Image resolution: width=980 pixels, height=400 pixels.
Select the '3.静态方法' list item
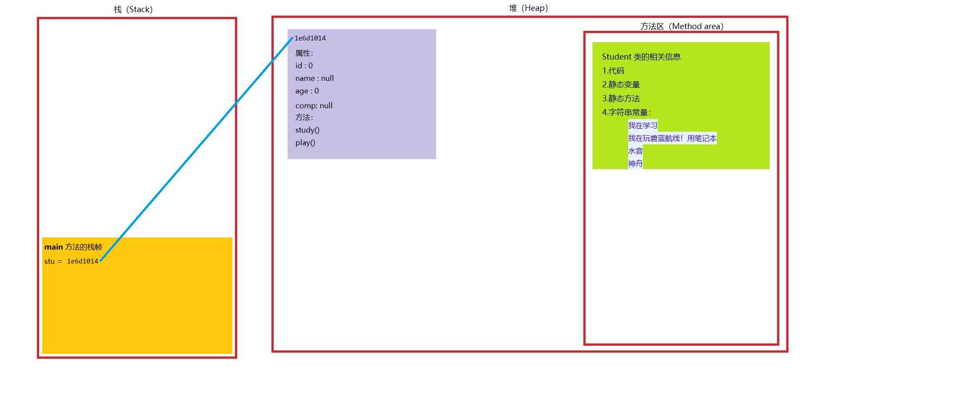[621, 98]
